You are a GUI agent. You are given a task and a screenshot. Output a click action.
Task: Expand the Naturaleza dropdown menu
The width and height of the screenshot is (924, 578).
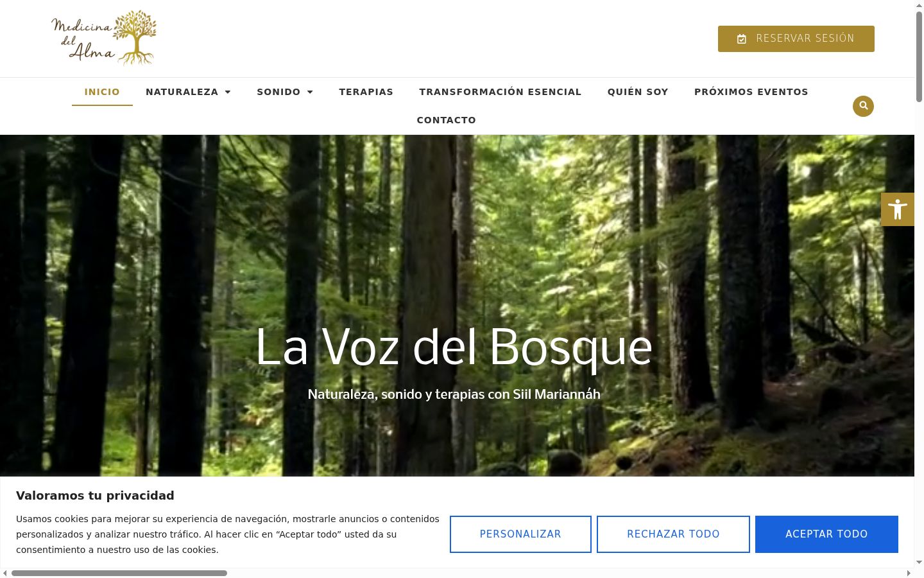[x=188, y=92]
